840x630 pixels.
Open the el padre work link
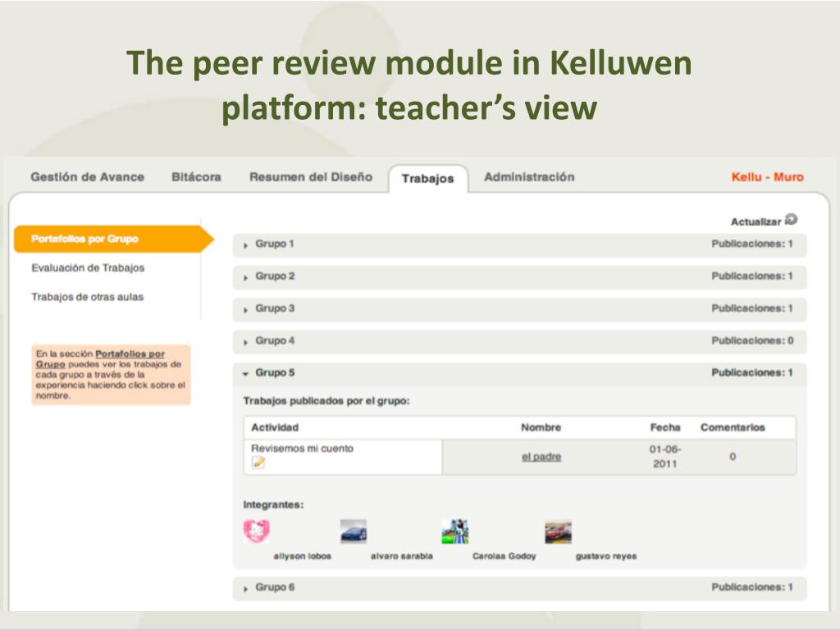(x=541, y=456)
